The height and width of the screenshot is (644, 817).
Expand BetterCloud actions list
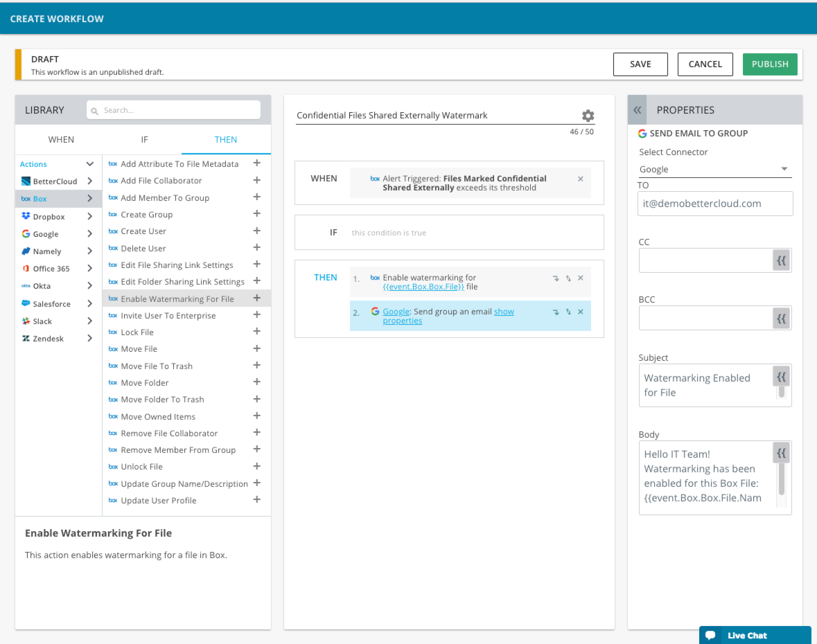tap(89, 181)
